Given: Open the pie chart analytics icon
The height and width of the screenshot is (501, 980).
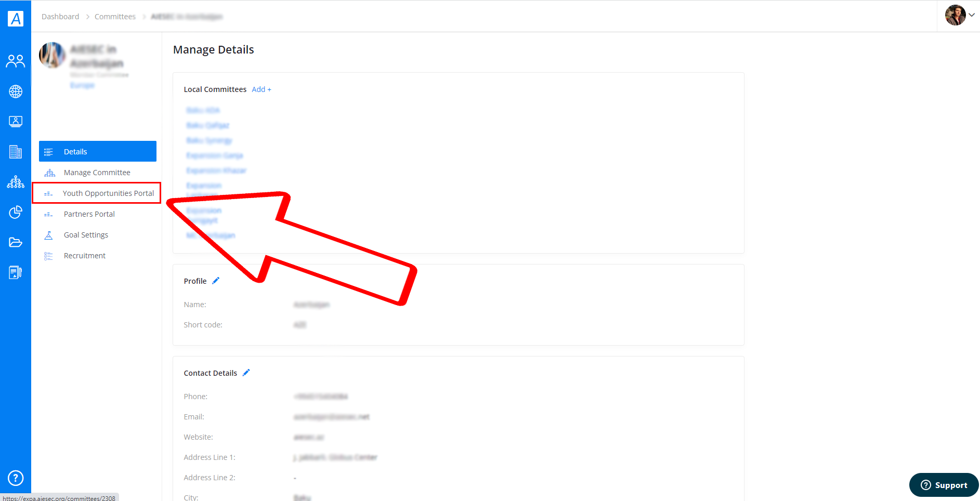Looking at the screenshot, I should pyautogui.click(x=16, y=212).
